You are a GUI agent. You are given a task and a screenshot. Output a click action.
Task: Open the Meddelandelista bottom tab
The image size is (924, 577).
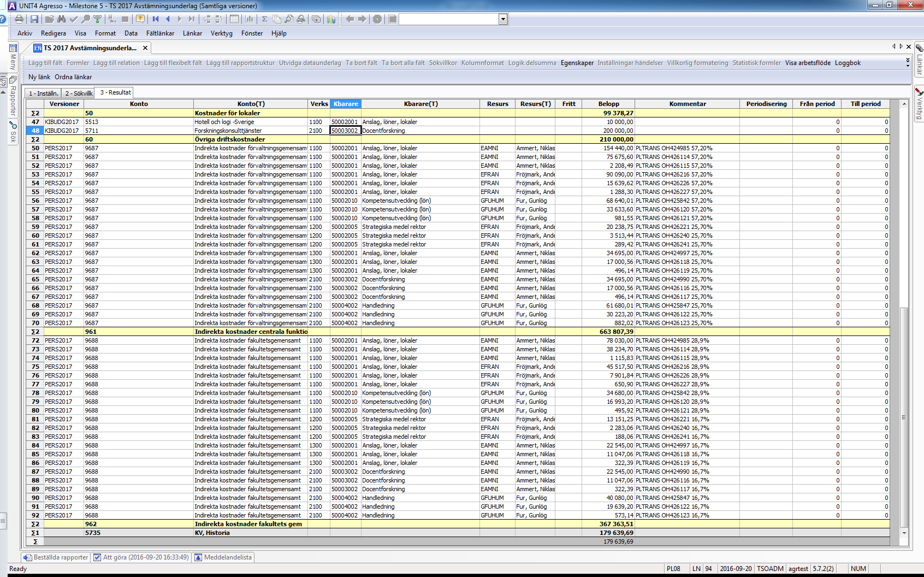tap(223, 557)
